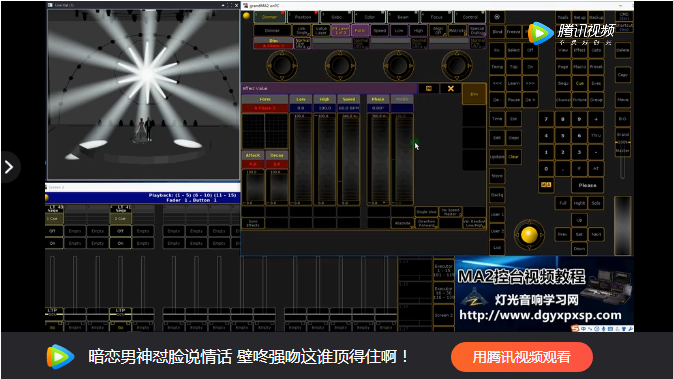Expand the side panel with the arrow

(9, 167)
